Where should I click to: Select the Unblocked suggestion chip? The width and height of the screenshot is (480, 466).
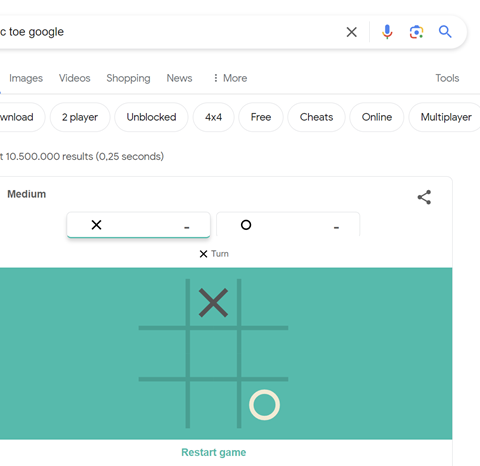tap(151, 117)
